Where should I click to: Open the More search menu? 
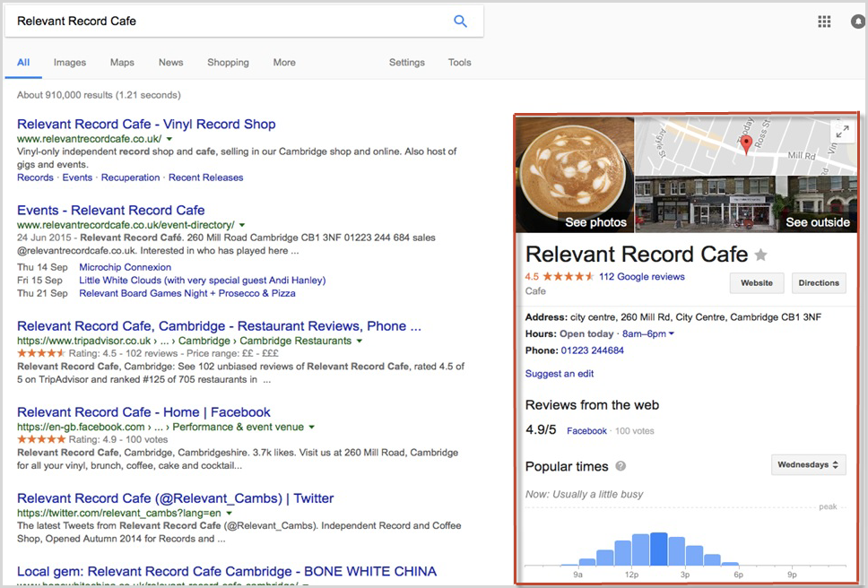284,63
